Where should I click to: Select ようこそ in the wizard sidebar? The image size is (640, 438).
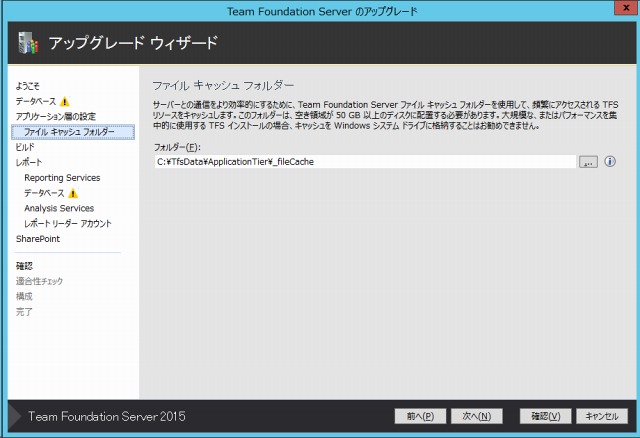click(x=28, y=86)
